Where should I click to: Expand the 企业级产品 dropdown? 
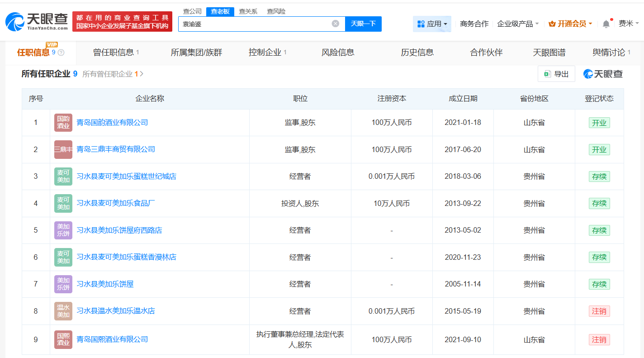(518, 24)
